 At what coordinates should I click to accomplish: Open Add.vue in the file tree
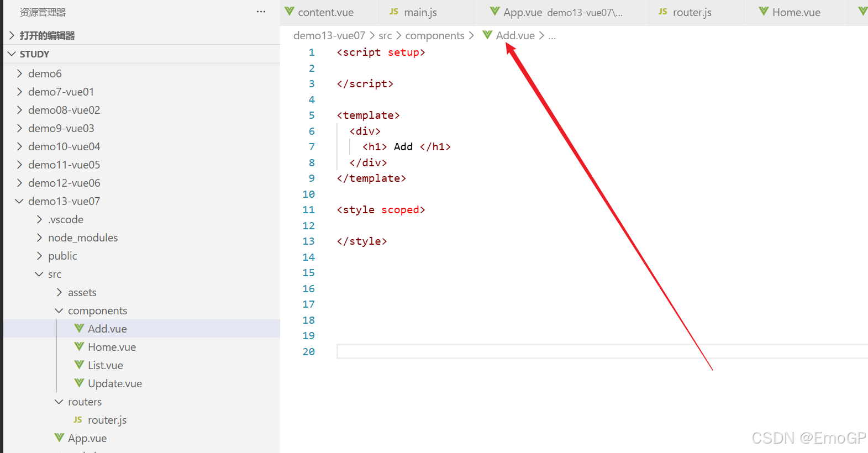point(141,329)
